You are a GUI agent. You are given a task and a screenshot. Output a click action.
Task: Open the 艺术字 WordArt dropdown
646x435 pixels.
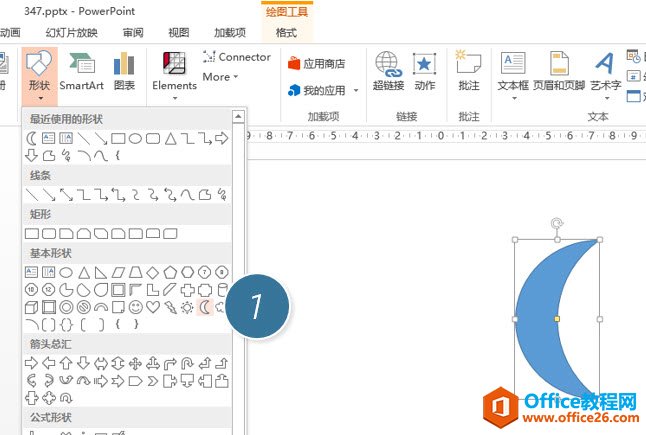tap(606, 98)
